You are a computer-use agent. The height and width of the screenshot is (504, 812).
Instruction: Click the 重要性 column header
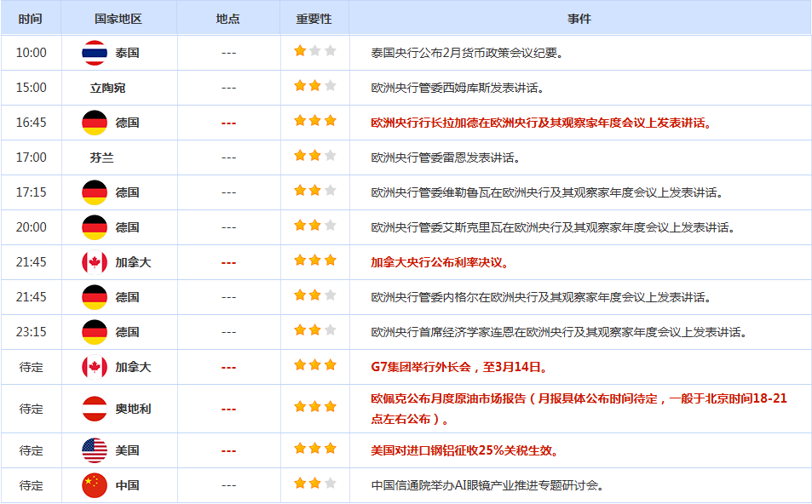[314, 18]
